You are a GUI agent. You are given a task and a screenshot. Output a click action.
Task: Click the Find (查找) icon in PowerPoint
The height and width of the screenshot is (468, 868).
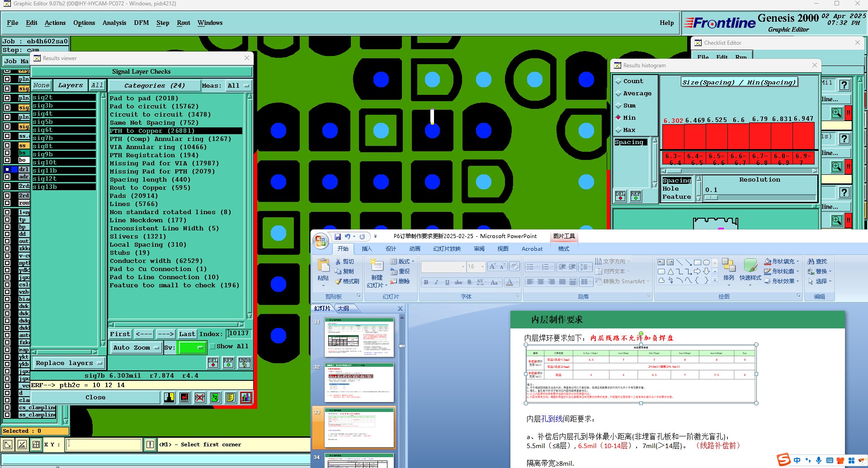tap(817, 262)
